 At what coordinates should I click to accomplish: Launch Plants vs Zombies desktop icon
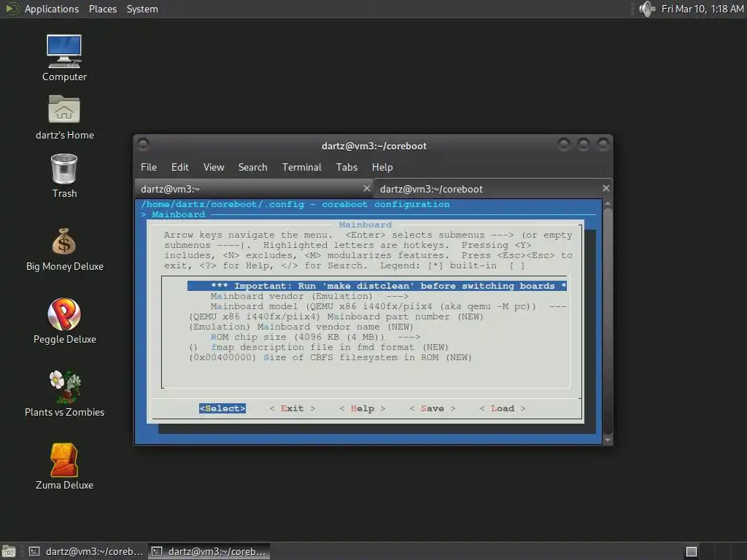click(x=64, y=394)
